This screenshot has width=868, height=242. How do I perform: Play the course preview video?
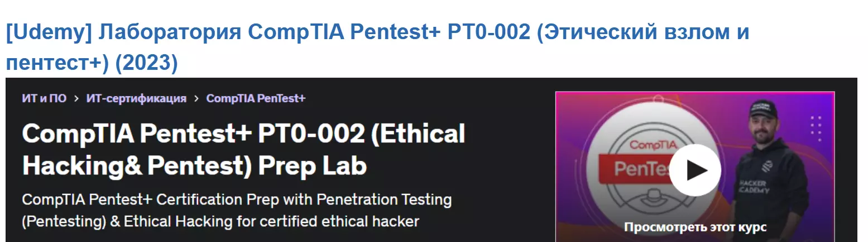point(695,170)
